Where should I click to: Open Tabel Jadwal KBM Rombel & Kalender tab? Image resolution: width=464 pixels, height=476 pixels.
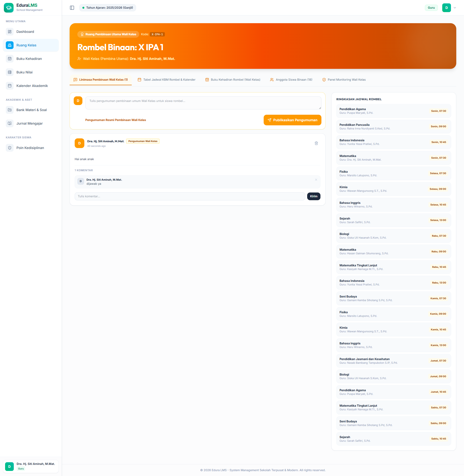tap(167, 80)
